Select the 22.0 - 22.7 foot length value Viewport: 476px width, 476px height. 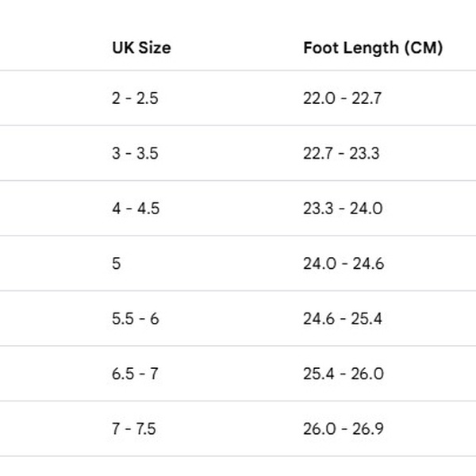pyautogui.click(x=343, y=98)
